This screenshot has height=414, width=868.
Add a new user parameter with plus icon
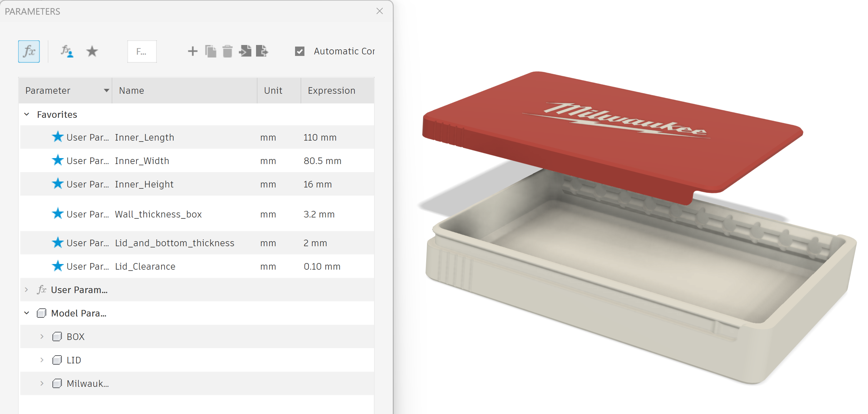[192, 51]
